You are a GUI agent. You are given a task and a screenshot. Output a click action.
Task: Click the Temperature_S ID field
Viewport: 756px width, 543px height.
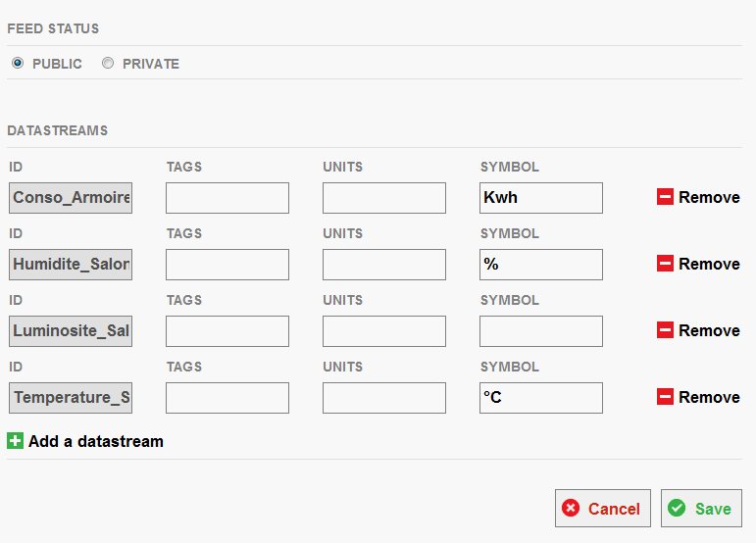(x=71, y=398)
